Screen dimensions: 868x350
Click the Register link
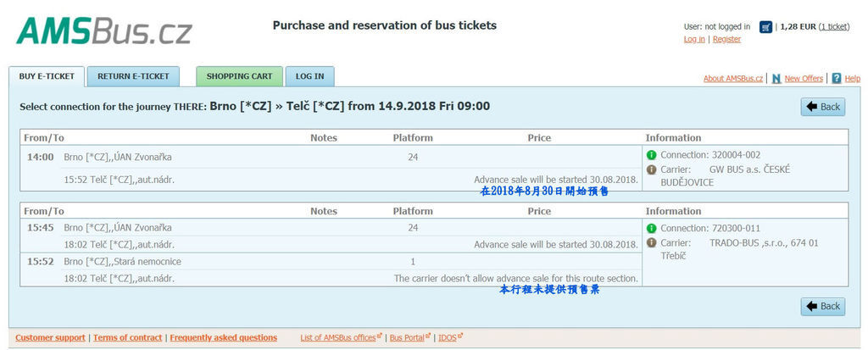726,39
